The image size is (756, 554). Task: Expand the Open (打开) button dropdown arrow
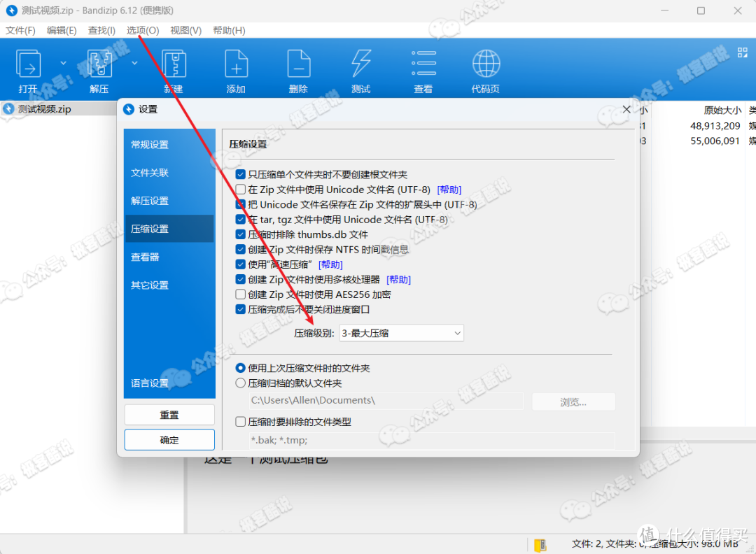pyautogui.click(x=63, y=63)
